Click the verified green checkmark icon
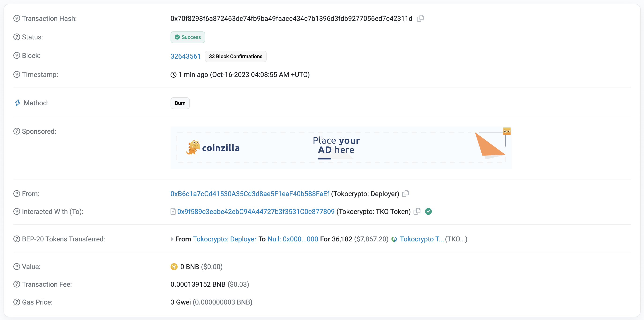 pyautogui.click(x=428, y=211)
